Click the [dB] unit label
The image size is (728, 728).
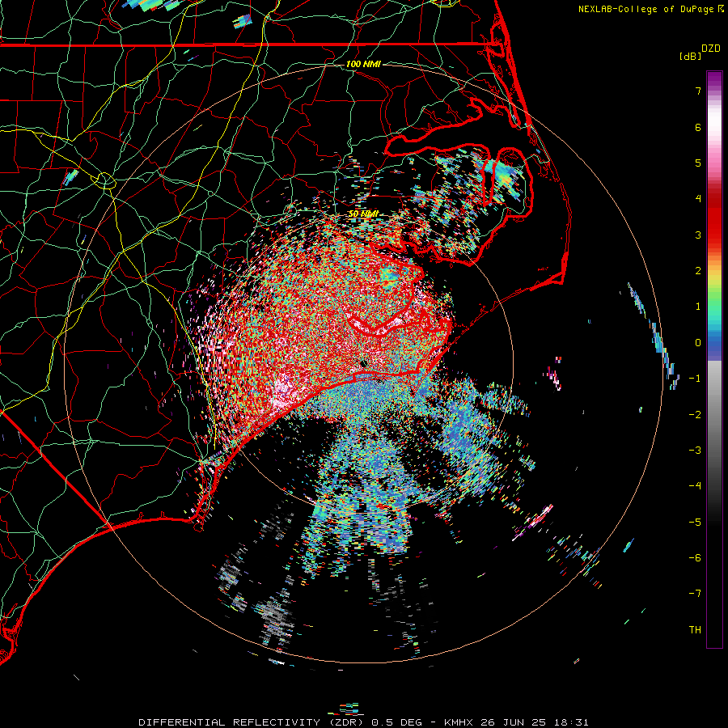pos(690,56)
